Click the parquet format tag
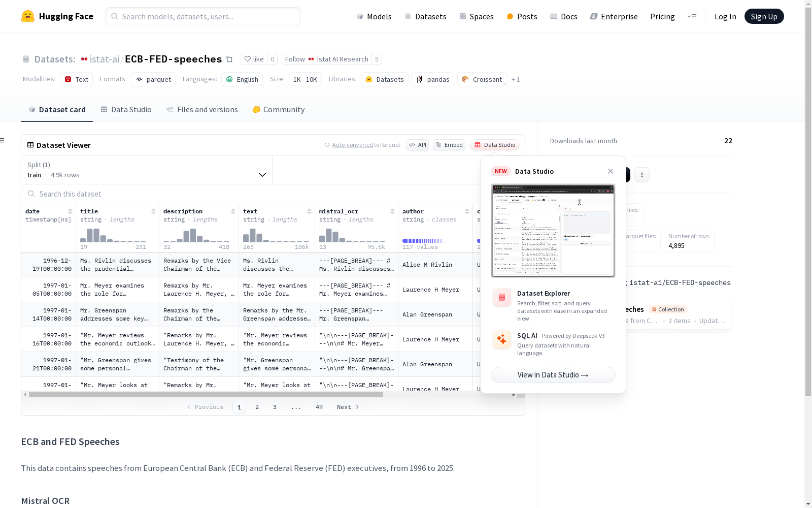 (x=153, y=79)
